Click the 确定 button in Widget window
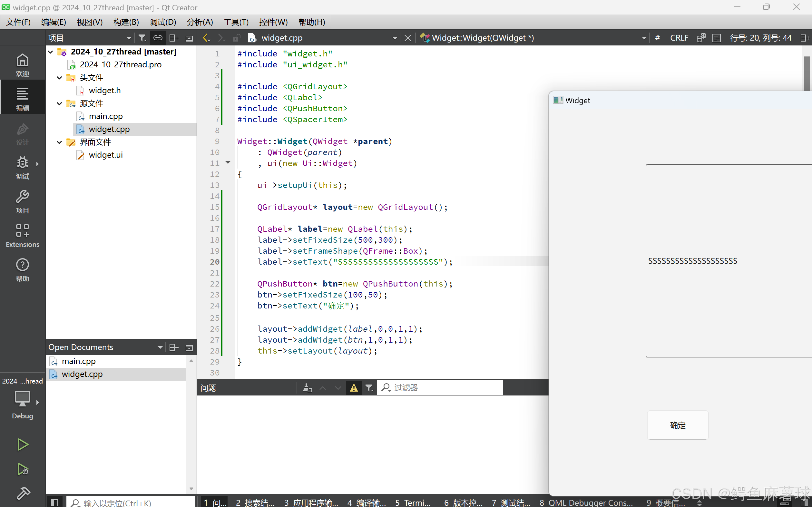 pos(678,425)
